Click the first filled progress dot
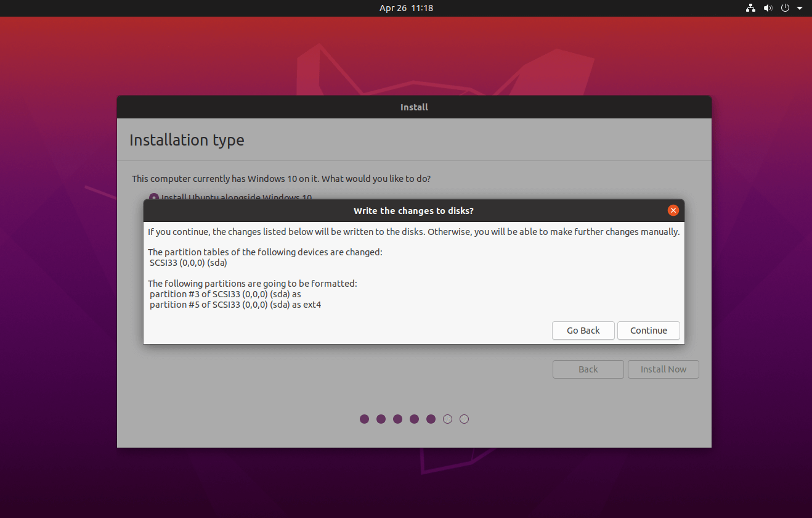 click(364, 419)
